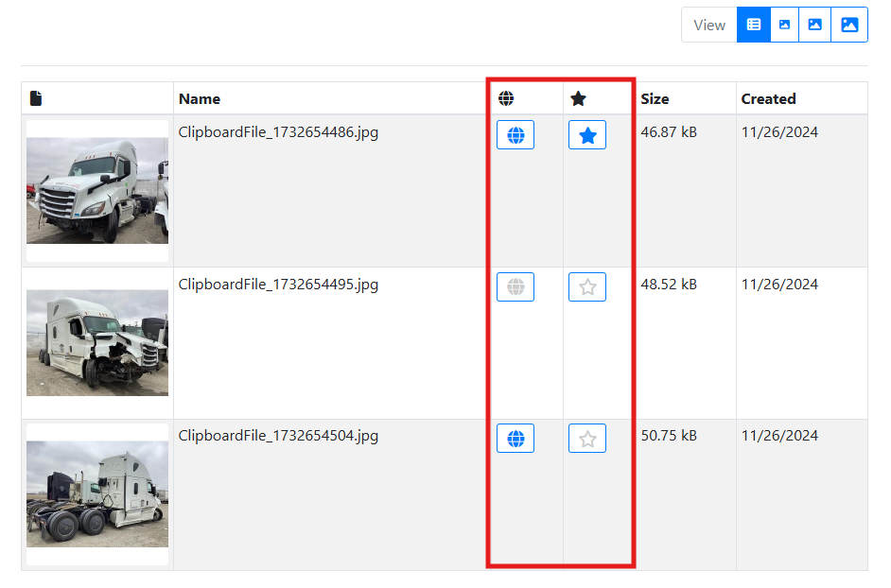Screen dimensions: 891x588
Task: Switch to list view layout
Action: [x=753, y=26]
